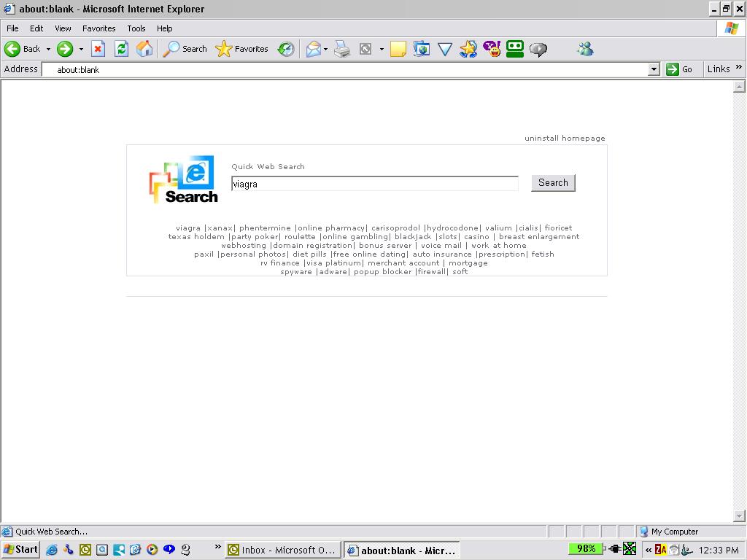This screenshot has width=747, height=560.
Task: Open the address bar dropdown arrow
Action: pyautogui.click(x=654, y=69)
